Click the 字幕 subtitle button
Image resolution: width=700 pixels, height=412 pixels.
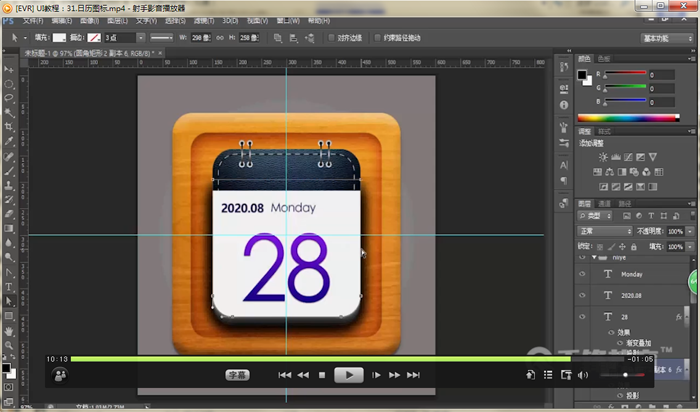click(x=237, y=375)
